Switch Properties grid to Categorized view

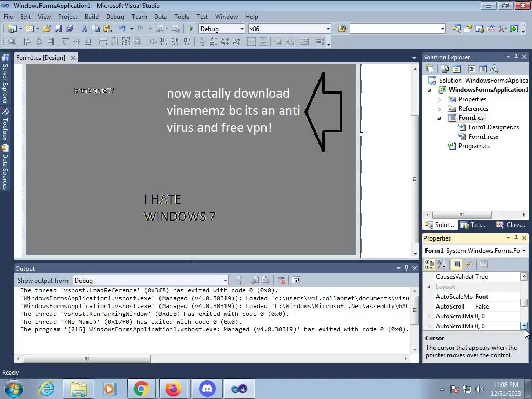(x=430, y=264)
